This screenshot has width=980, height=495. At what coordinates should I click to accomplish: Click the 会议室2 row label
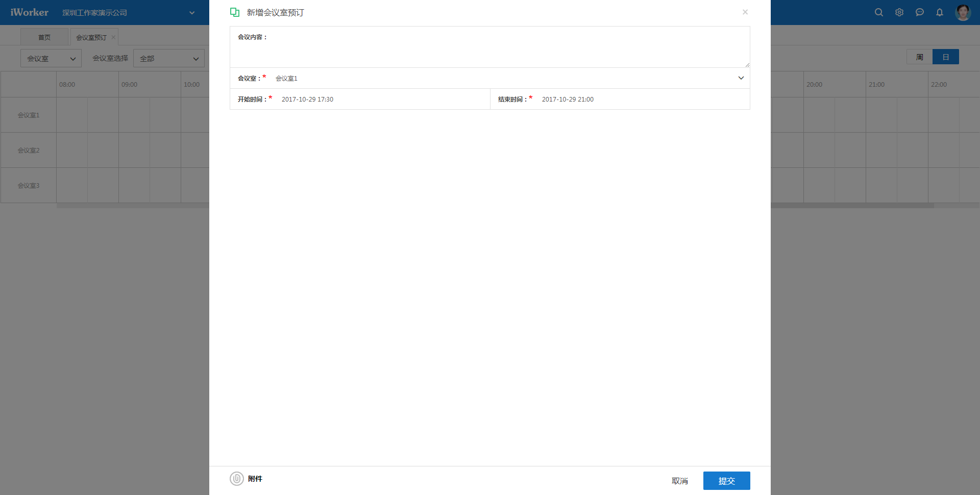29,151
